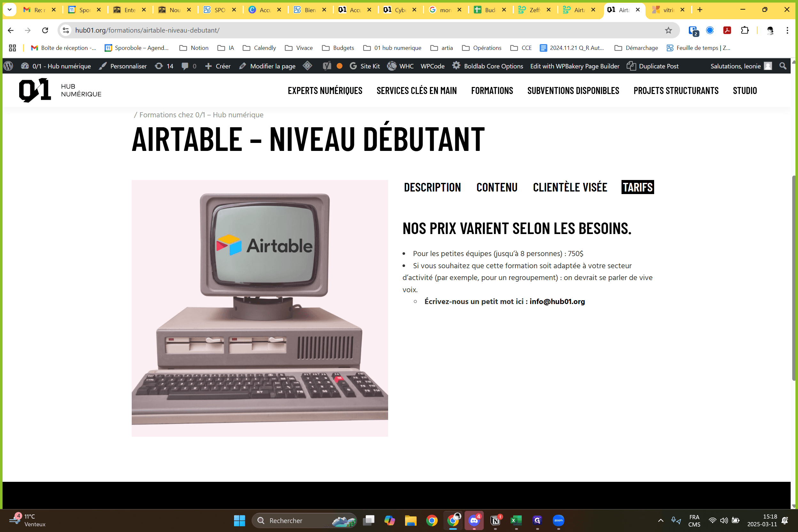Open Subventions Disponibles navigation item

pyautogui.click(x=573, y=90)
